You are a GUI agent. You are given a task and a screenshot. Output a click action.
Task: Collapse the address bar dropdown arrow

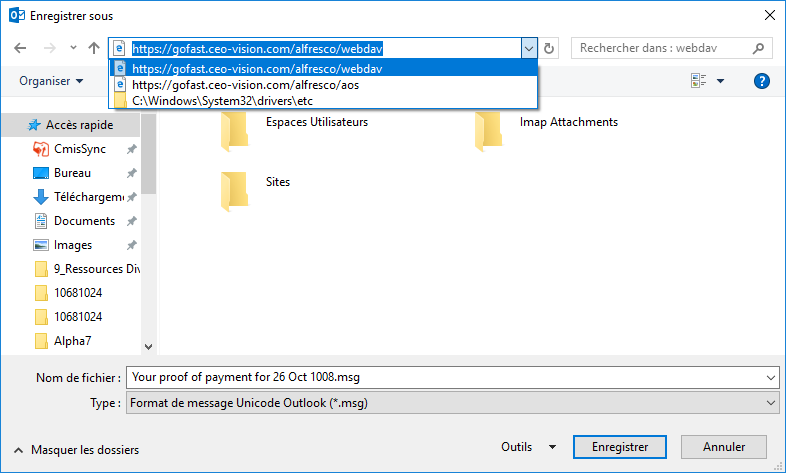[528, 48]
